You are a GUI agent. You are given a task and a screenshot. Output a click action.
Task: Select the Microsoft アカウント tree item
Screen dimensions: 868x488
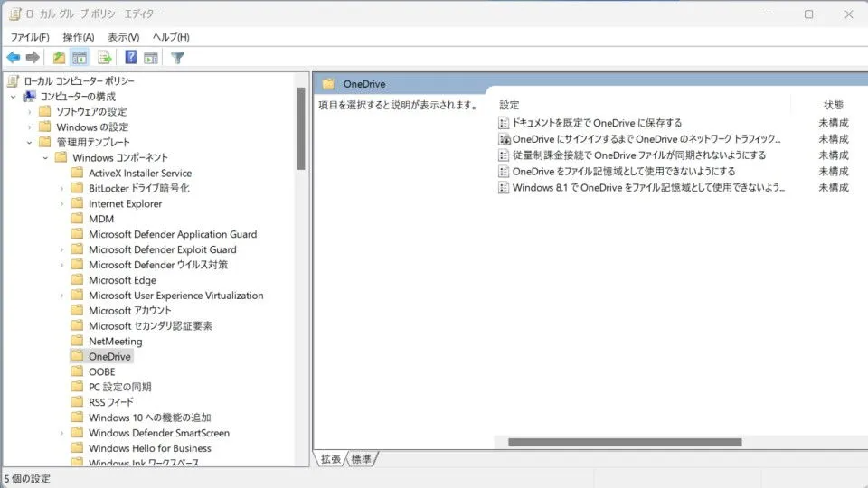click(x=130, y=310)
